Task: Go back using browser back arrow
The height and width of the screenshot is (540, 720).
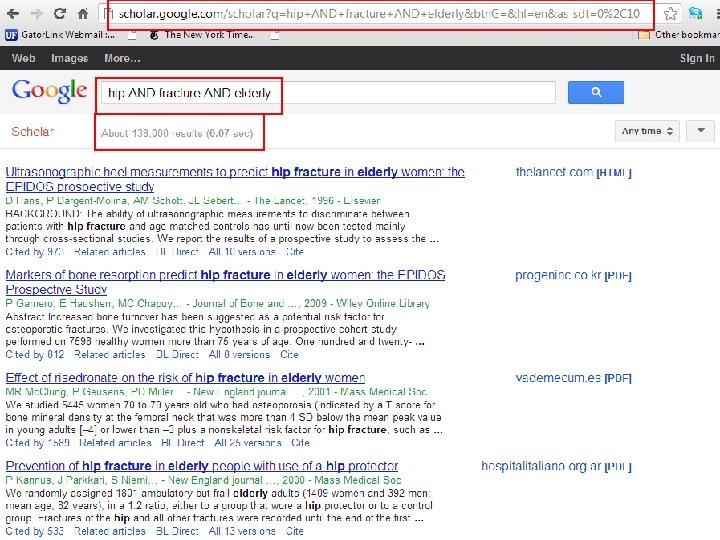Action: [12, 14]
